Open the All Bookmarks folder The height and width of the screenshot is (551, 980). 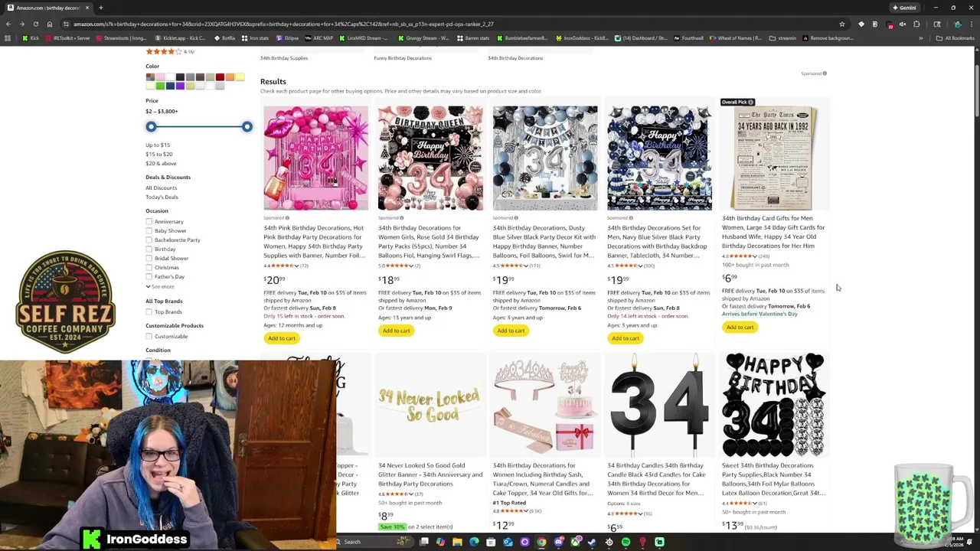956,37
